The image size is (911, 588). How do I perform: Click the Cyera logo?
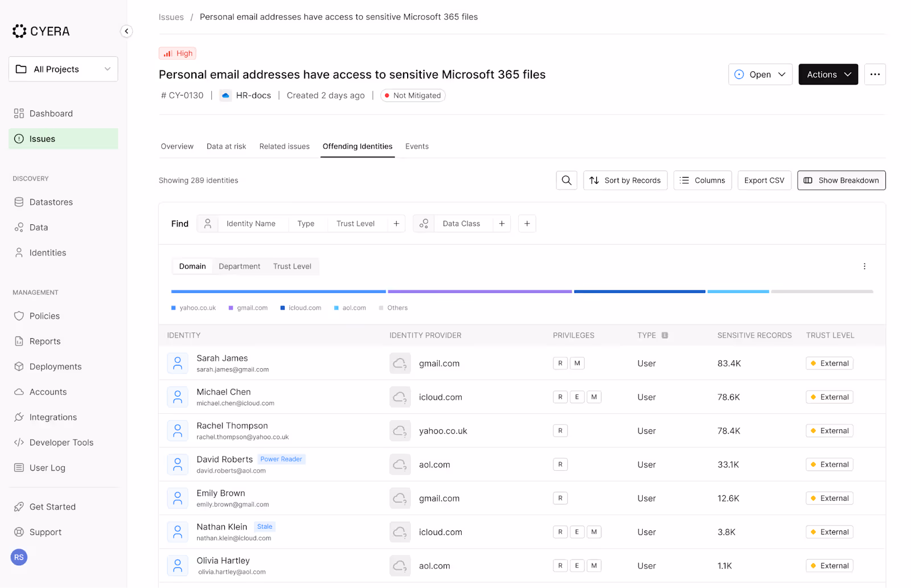pos(41,31)
